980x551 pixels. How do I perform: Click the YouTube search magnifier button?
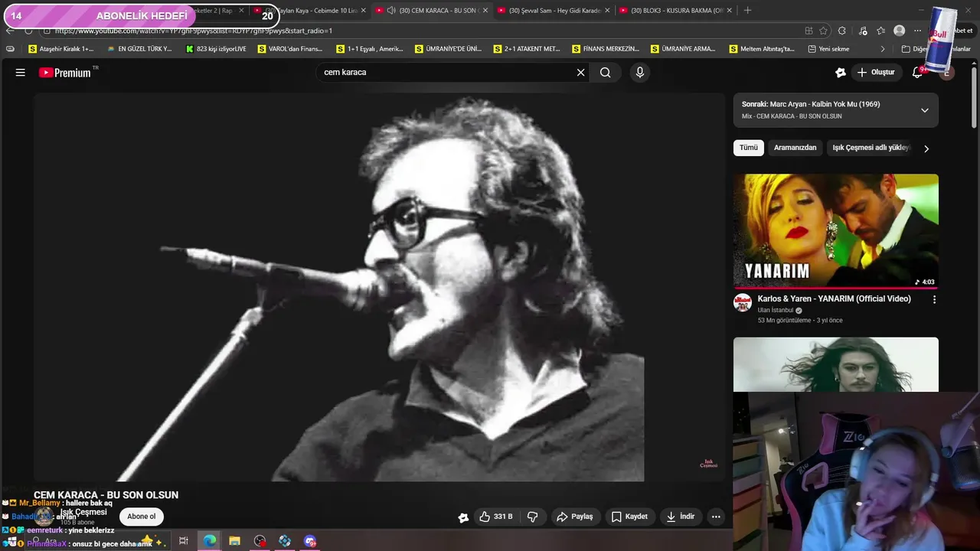coord(606,73)
